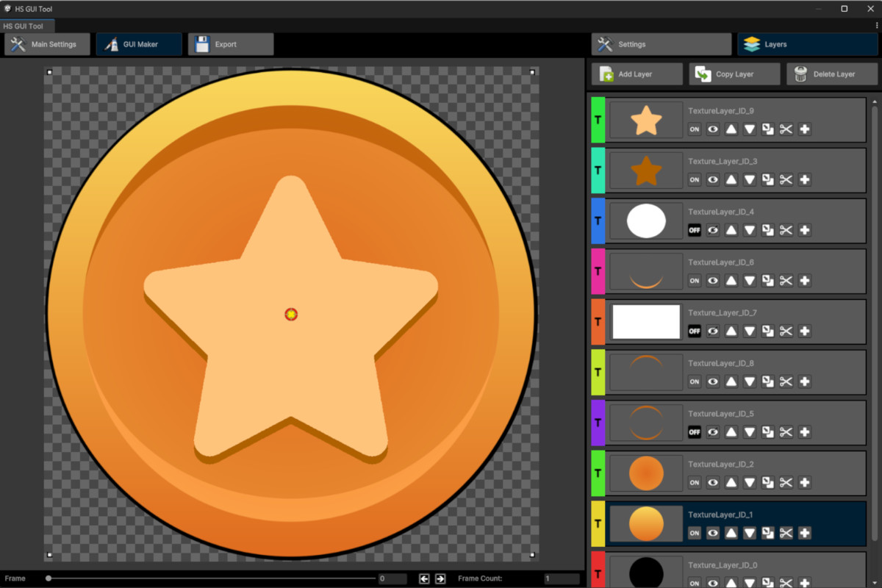Move TextureLayer_ID_4 up with the triangle icon
Viewport: 882px width, 588px height.
(731, 230)
